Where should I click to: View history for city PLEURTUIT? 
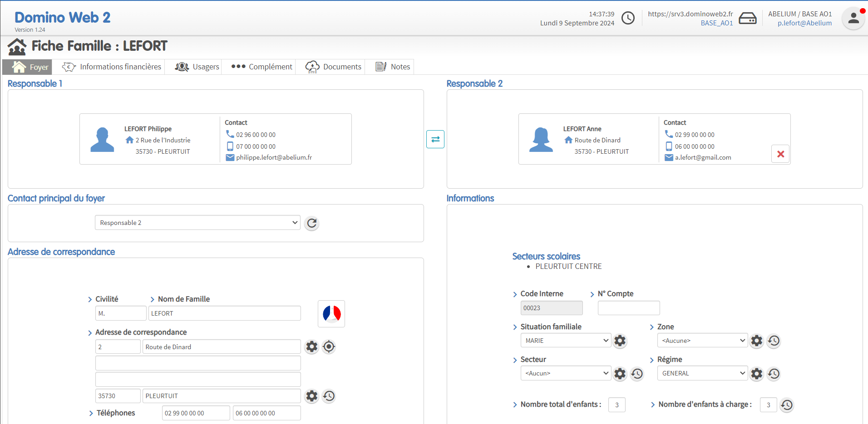click(329, 396)
